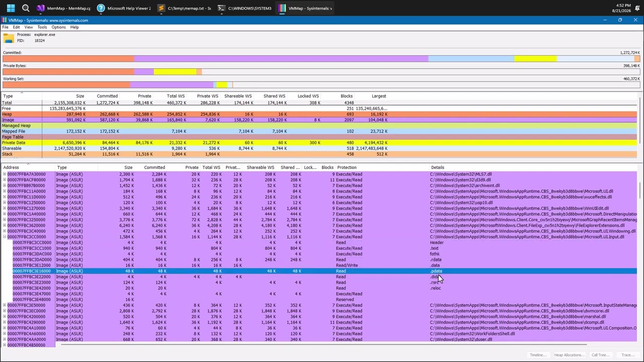This screenshot has width=644, height=362.
Task: Select the Heap row in type summary
Action: (319, 114)
